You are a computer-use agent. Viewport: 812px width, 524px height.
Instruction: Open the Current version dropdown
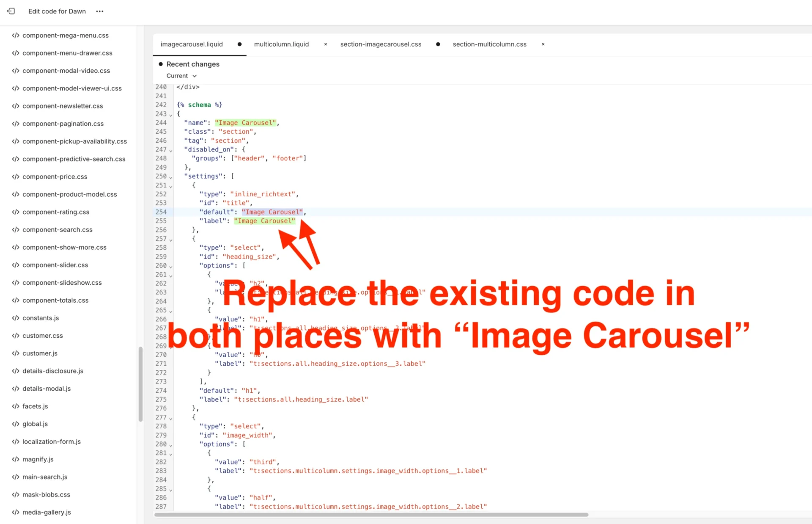click(x=181, y=75)
